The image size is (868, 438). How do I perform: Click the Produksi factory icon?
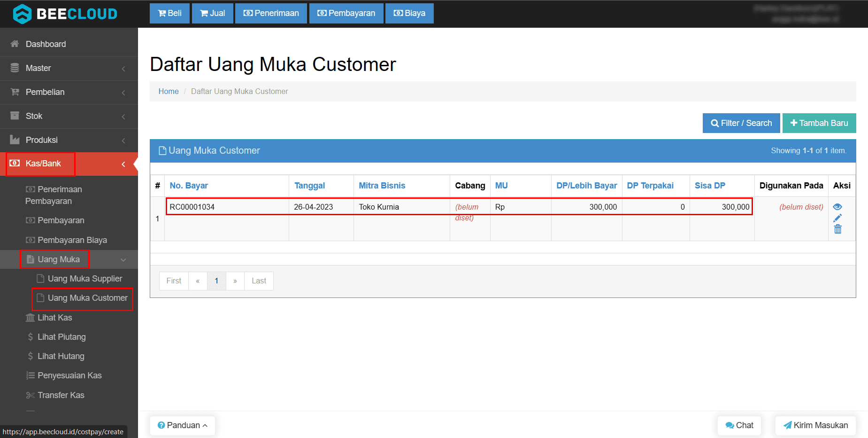point(15,140)
